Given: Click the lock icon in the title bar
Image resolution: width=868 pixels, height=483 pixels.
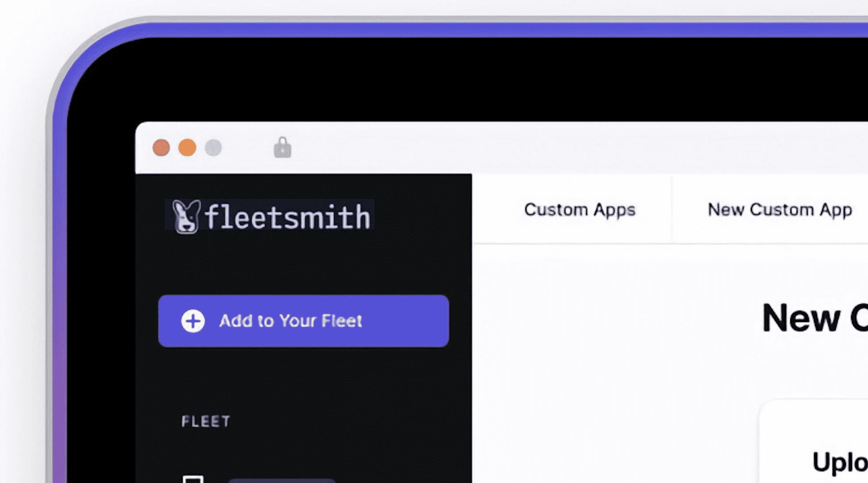Looking at the screenshot, I should (x=282, y=148).
